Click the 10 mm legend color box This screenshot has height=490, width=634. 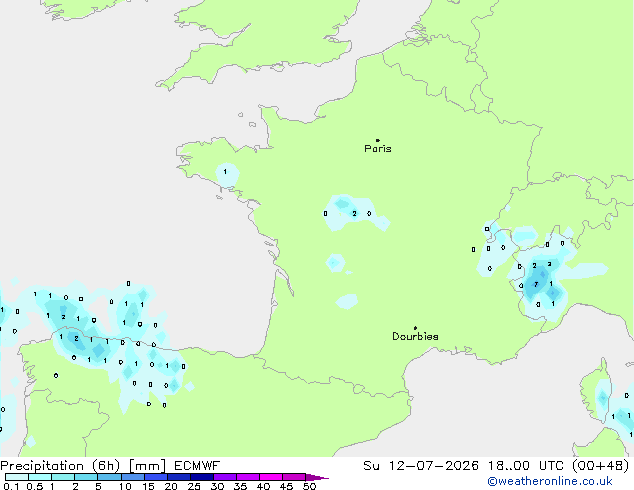pyautogui.click(x=133, y=477)
